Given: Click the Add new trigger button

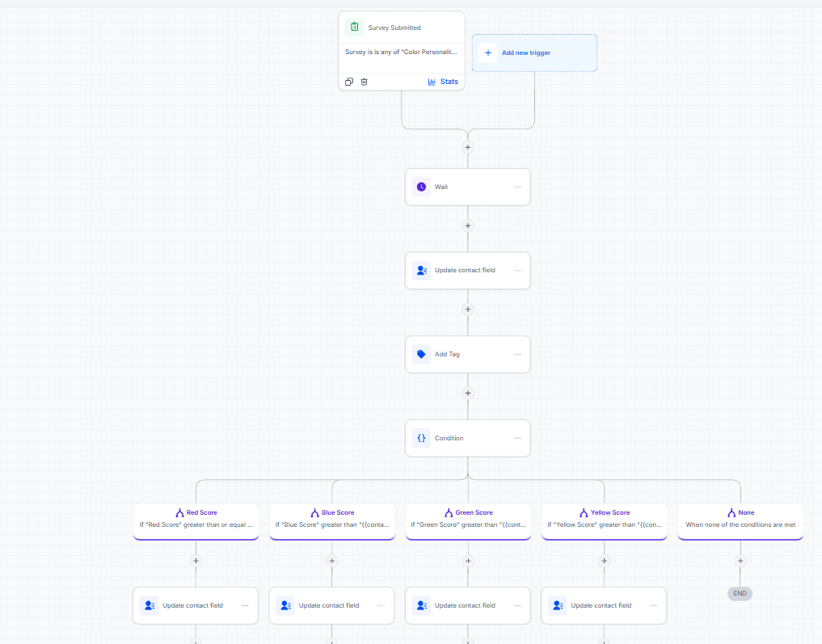Looking at the screenshot, I should click(534, 53).
